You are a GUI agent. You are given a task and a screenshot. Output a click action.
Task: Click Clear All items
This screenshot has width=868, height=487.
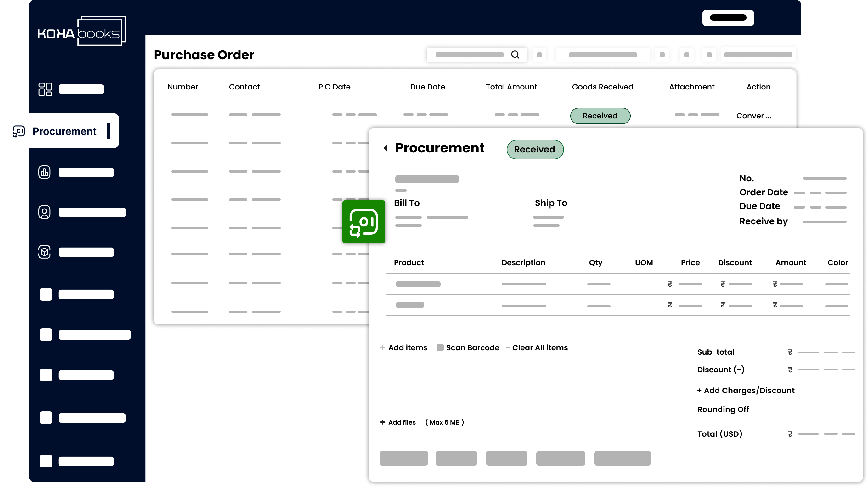click(x=539, y=348)
